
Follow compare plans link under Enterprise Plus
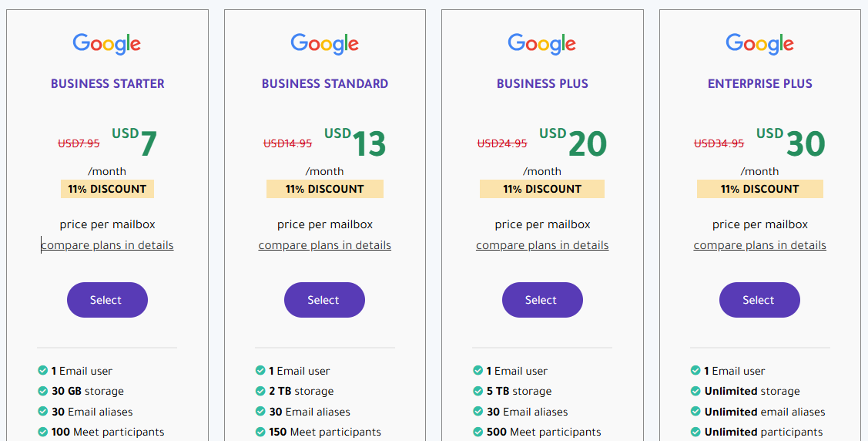click(759, 245)
